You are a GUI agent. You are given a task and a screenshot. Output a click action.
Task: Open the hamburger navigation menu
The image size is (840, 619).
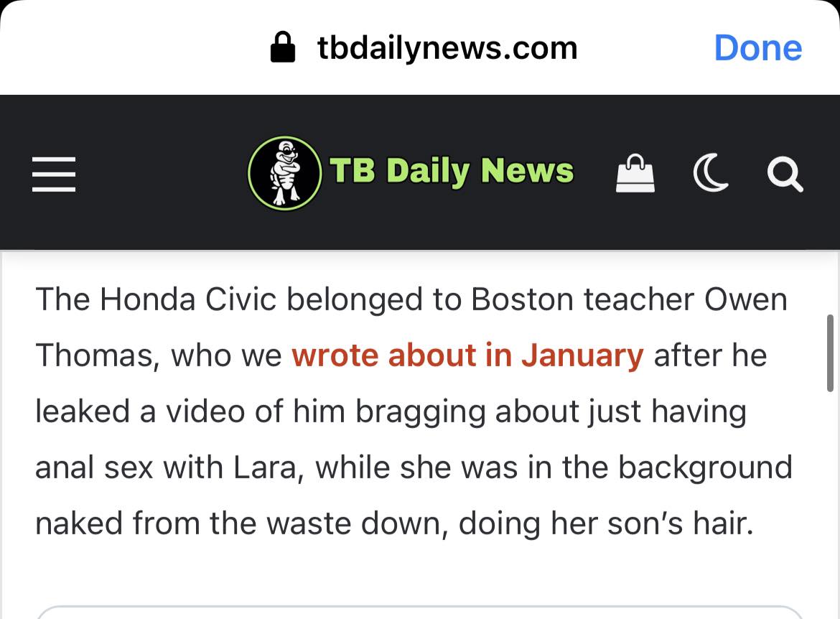[x=54, y=174]
